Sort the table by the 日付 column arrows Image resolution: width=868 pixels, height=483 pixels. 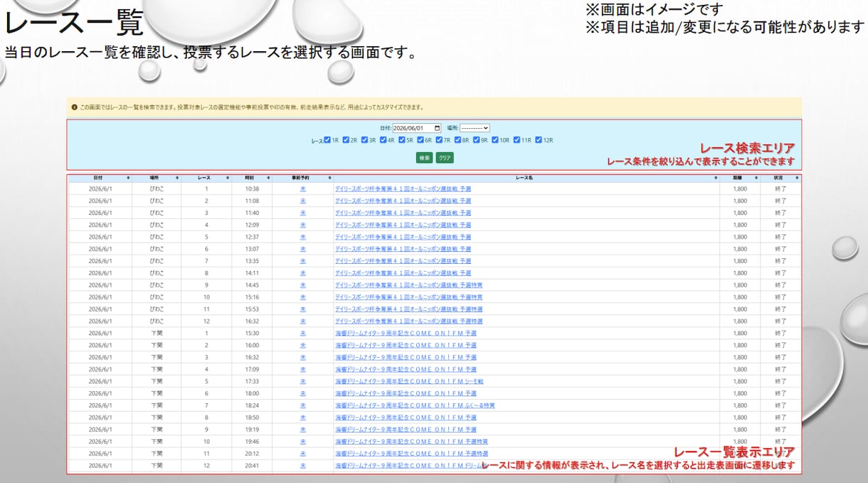128,178
